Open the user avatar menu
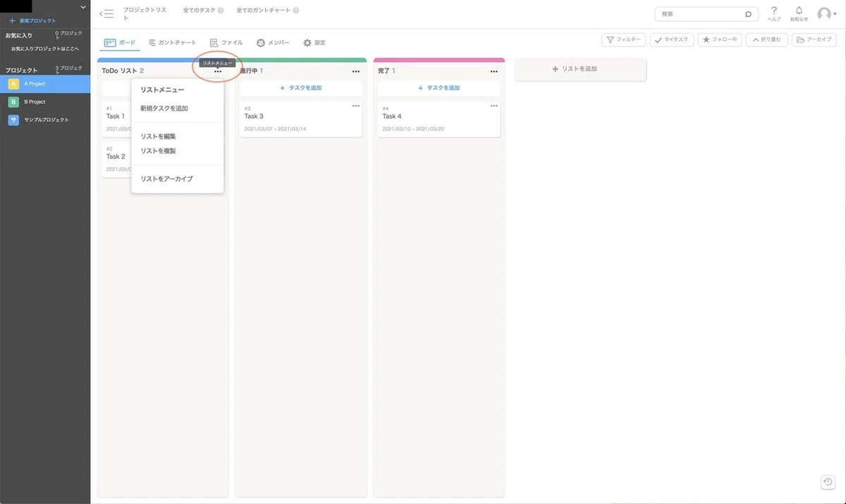 (826, 14)
